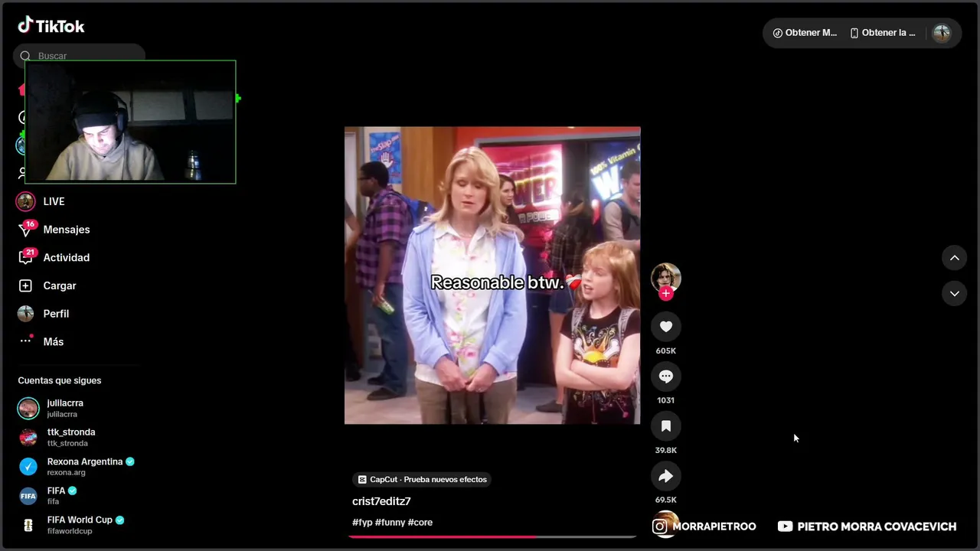Screen dimensions: 980x551
Task: Click the '605K' likes count
Action: [666, 351]
